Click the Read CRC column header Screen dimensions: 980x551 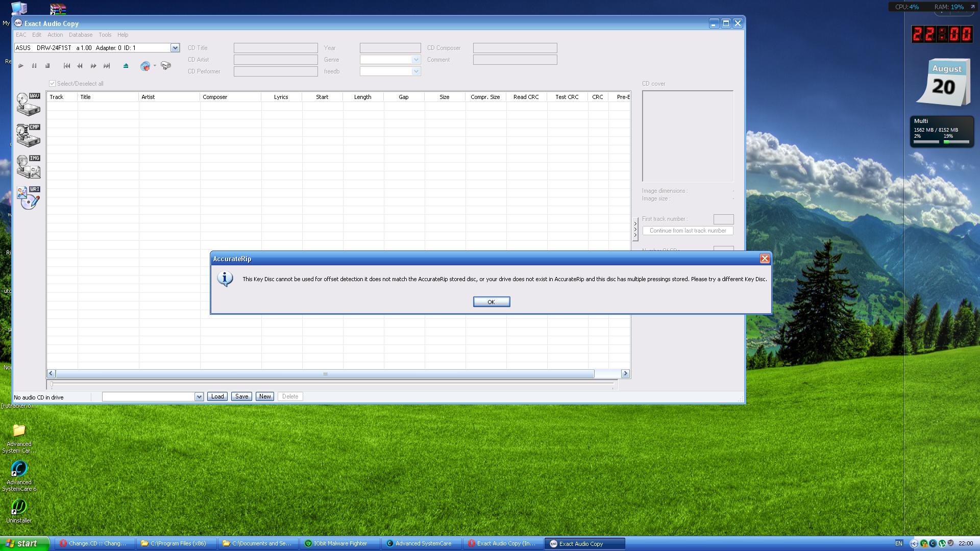[x=526, y=97]
